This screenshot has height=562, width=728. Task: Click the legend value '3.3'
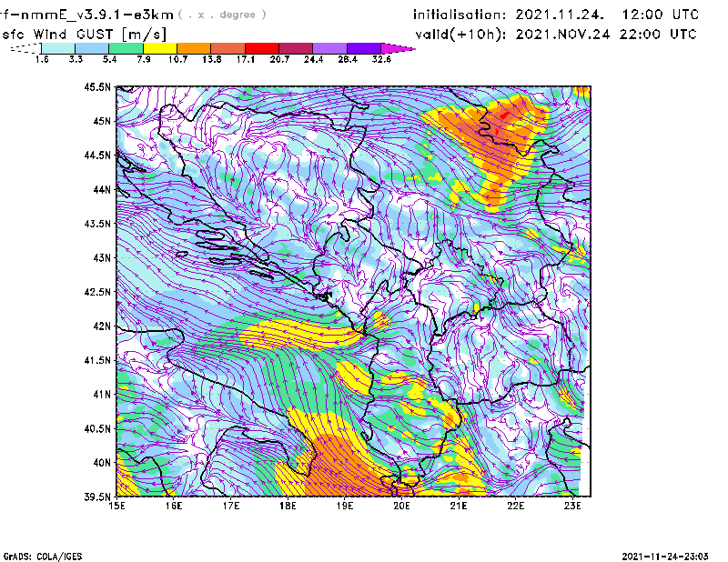76,59
